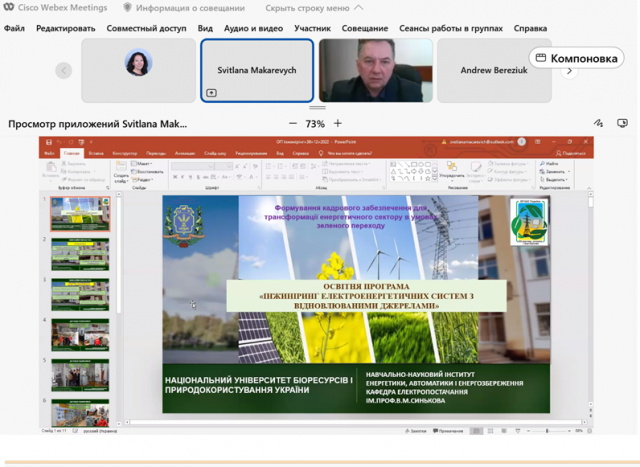Zoom in shared content with plus icon

point(338,124)
